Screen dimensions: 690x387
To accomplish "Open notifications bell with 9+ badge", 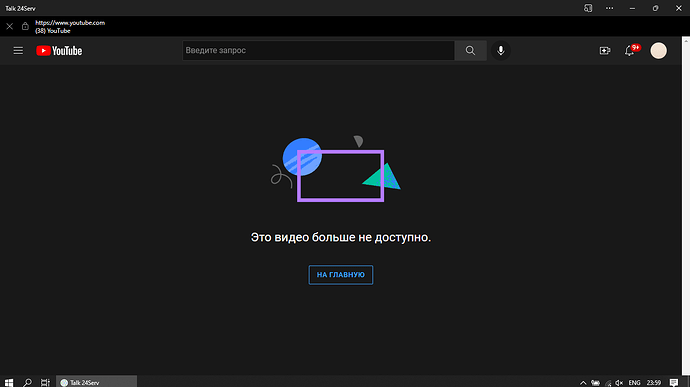I will pos(630,51).
